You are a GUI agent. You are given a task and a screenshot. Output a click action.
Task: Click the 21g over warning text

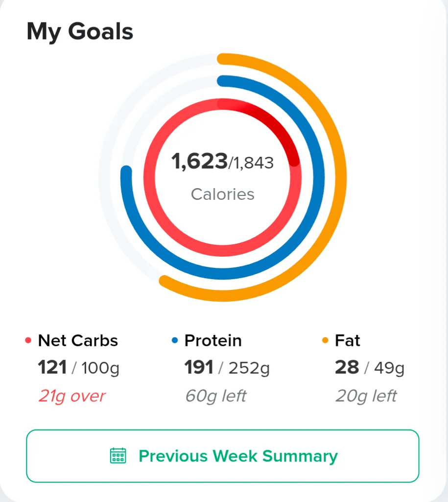[72, 396]
